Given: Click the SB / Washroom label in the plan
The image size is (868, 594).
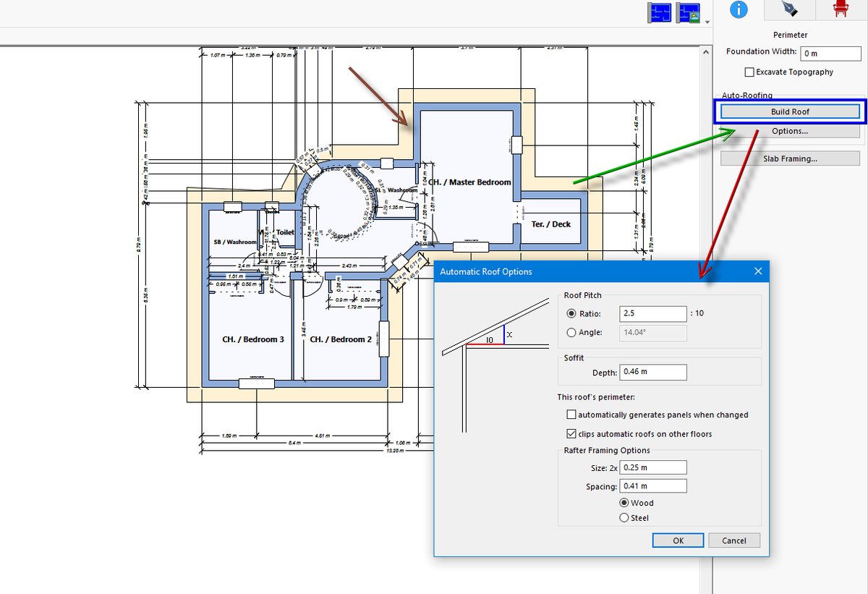Looking at the screenshot, I should point(234,242).
